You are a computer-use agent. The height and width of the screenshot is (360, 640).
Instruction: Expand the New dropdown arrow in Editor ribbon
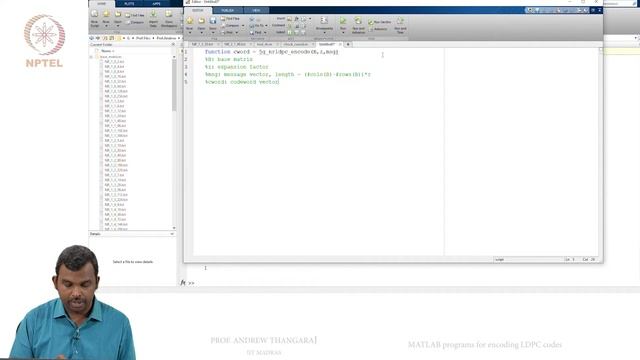pyautogui.click(x=190, y=32)
